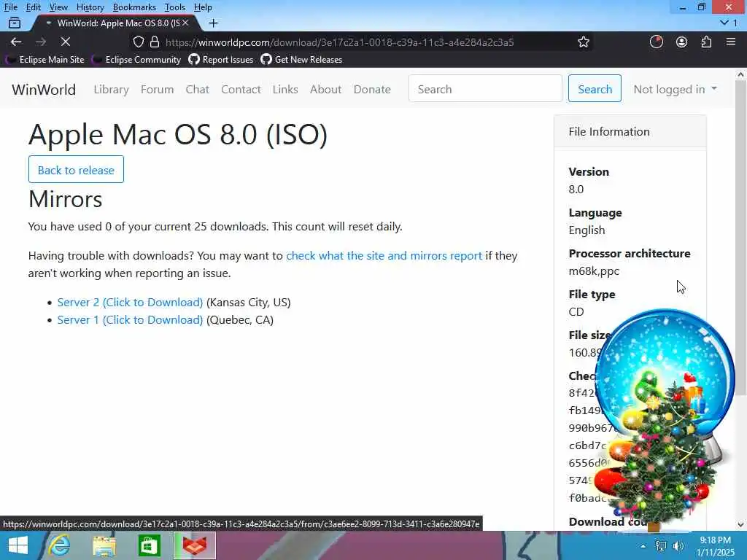Open View menu

click(x=58, y=7)
